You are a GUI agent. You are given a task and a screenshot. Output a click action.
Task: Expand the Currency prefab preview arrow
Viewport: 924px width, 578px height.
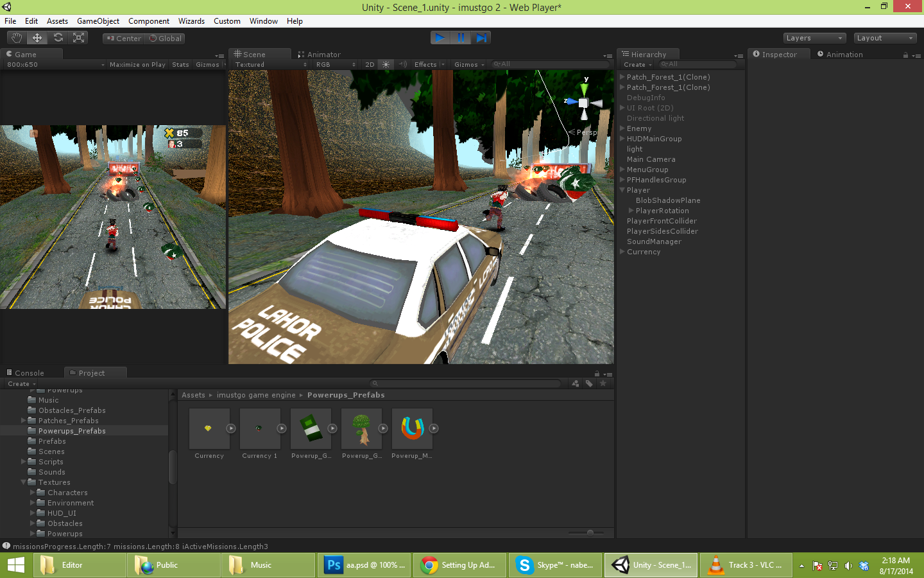231,428
